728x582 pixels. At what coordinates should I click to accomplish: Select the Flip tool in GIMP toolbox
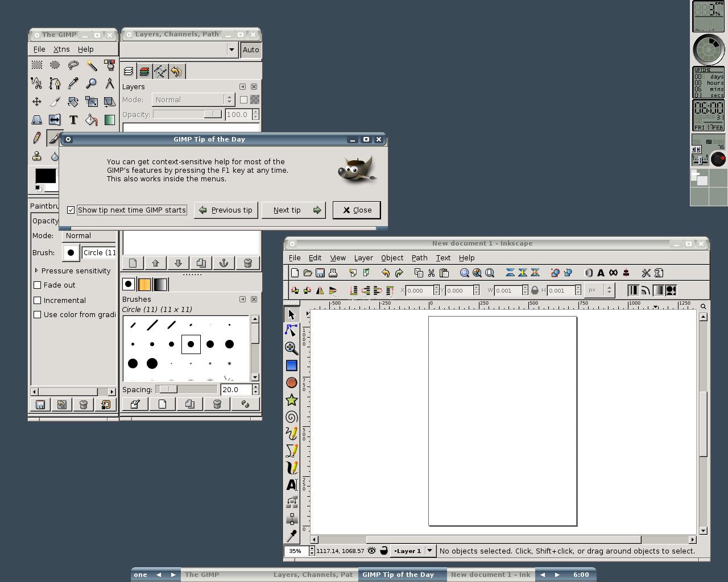pyautogui.click(x=55, y=120)
